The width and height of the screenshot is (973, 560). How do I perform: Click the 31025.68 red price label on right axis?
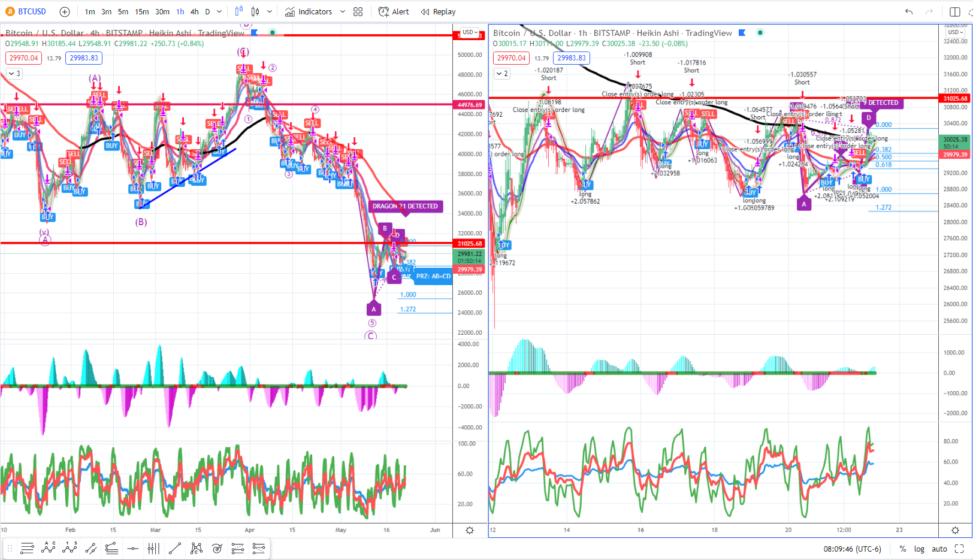pyautogui.click(x=955, y=98)
